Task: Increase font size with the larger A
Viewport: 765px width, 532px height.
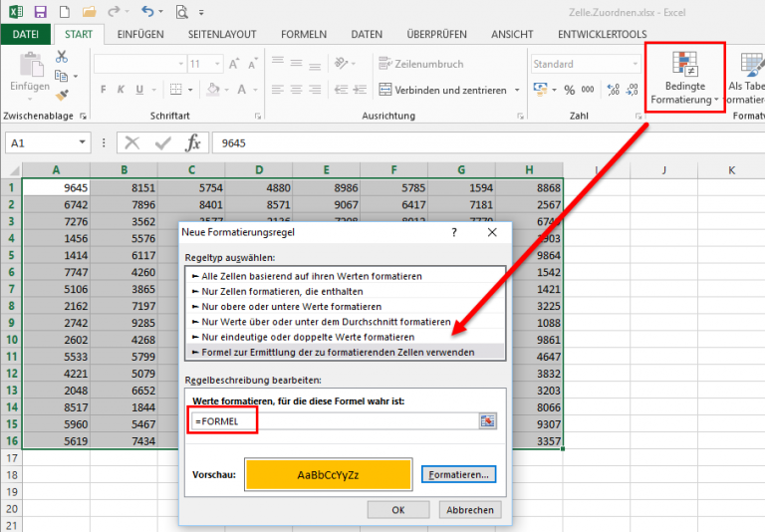Action: [234, 64]
